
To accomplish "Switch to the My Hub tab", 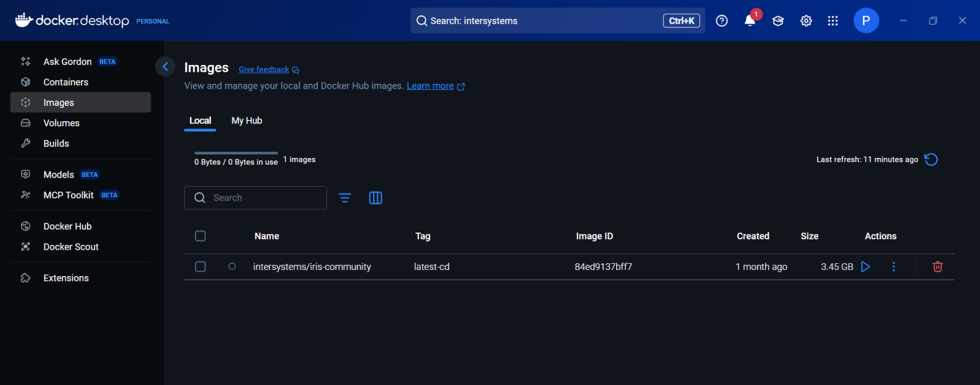I will tap(247, 121).
